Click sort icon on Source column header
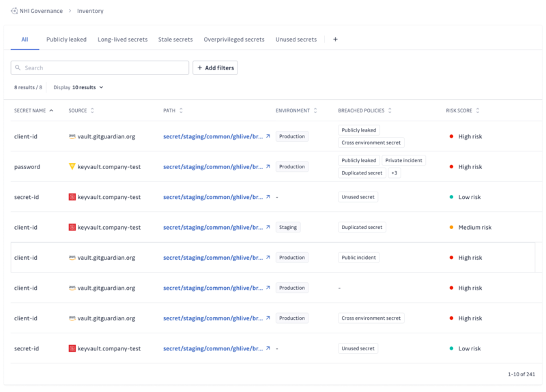 [92, 110]
